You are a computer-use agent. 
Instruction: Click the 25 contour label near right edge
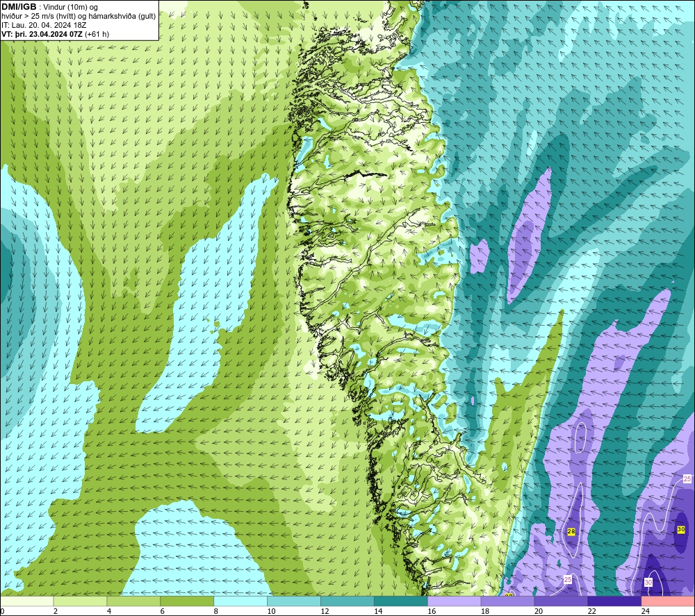687,478
